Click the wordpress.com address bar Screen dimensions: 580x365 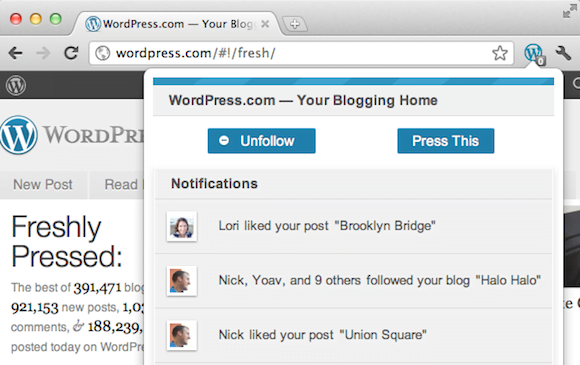(x=292, y=53)
